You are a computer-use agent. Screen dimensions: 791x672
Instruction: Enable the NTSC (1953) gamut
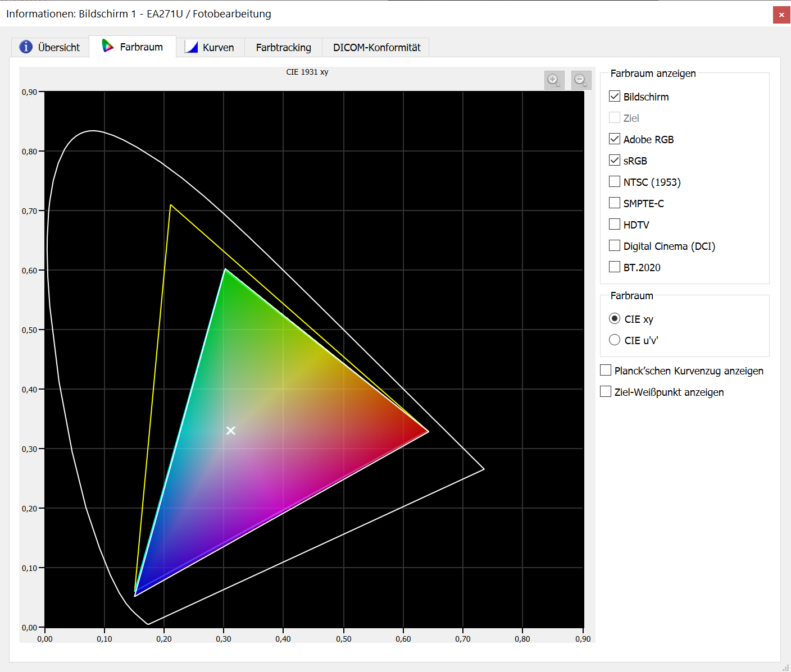[615, 182]
